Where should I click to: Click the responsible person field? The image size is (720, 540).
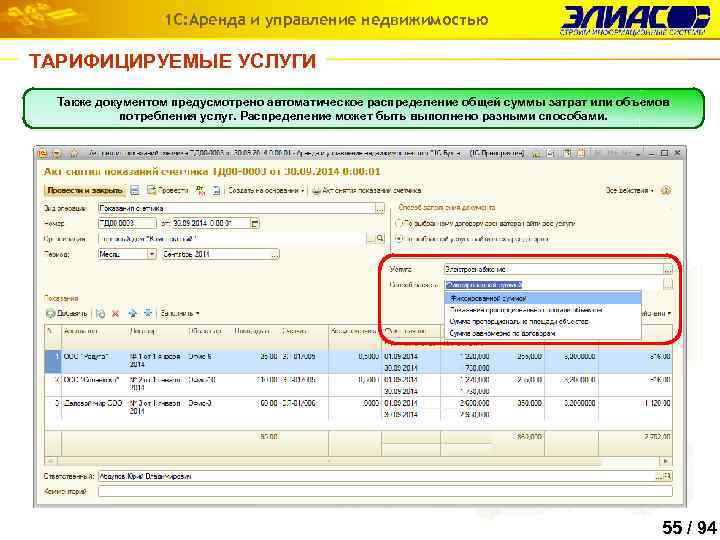377,477
